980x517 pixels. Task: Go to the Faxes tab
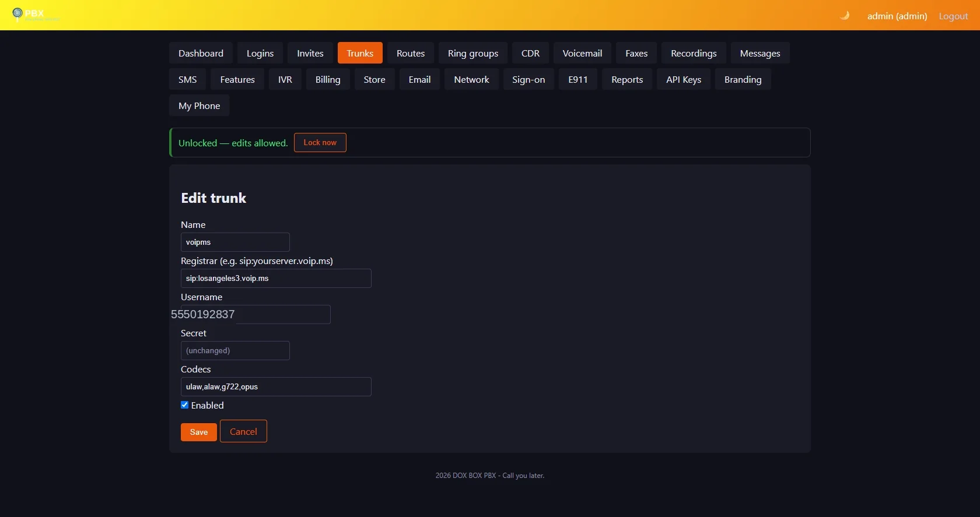636,53
